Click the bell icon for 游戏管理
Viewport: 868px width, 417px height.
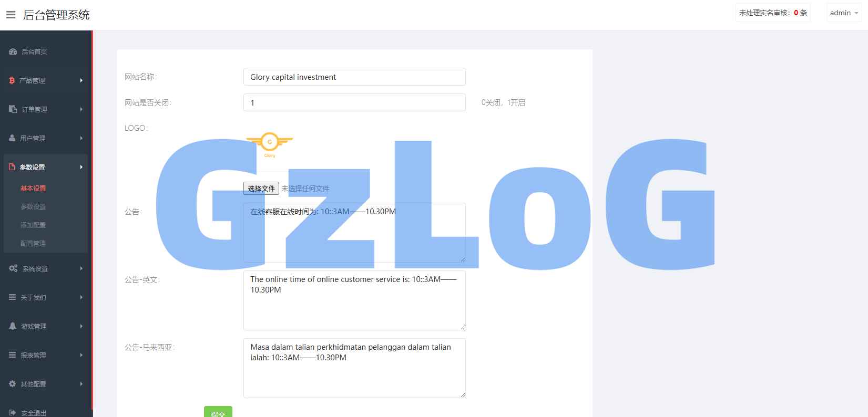[x=13, y=326]
